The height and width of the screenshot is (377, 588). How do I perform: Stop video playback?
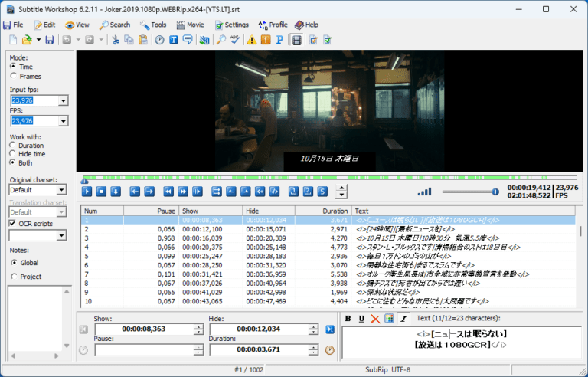[101, 192]
